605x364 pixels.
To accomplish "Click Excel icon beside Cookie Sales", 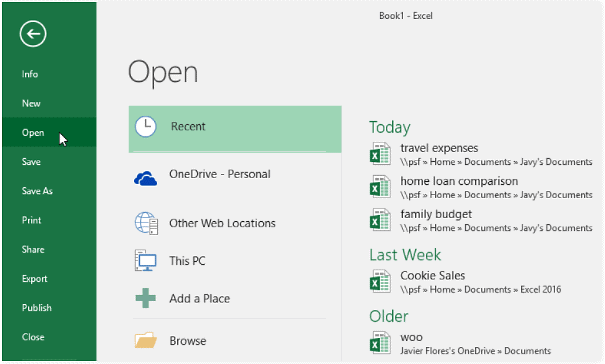I will coord(380,281).
